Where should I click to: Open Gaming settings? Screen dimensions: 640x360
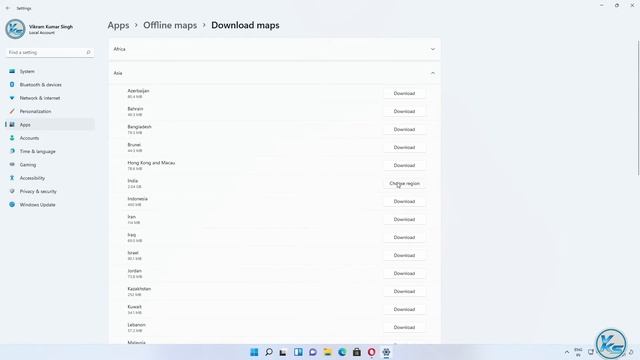[50, 164]
